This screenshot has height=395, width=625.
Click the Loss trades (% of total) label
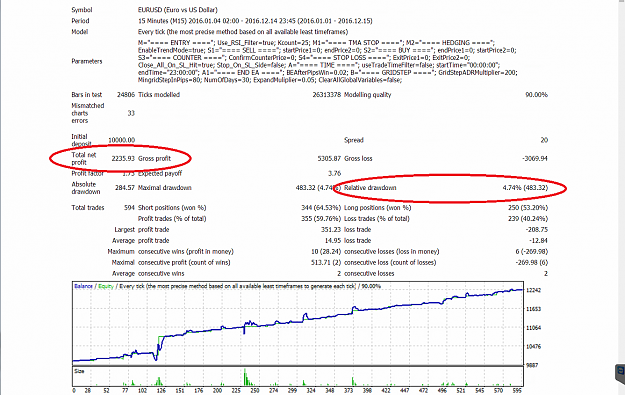(377, 219)
